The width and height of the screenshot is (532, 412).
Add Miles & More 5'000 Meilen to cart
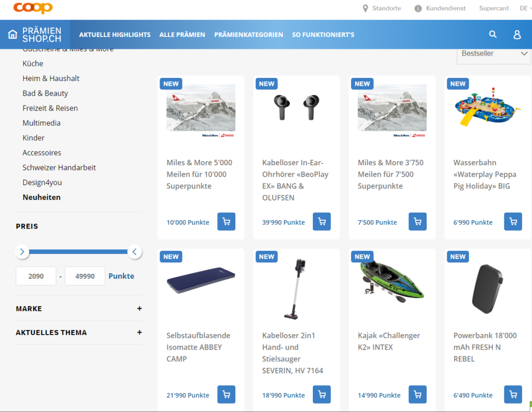227,222
